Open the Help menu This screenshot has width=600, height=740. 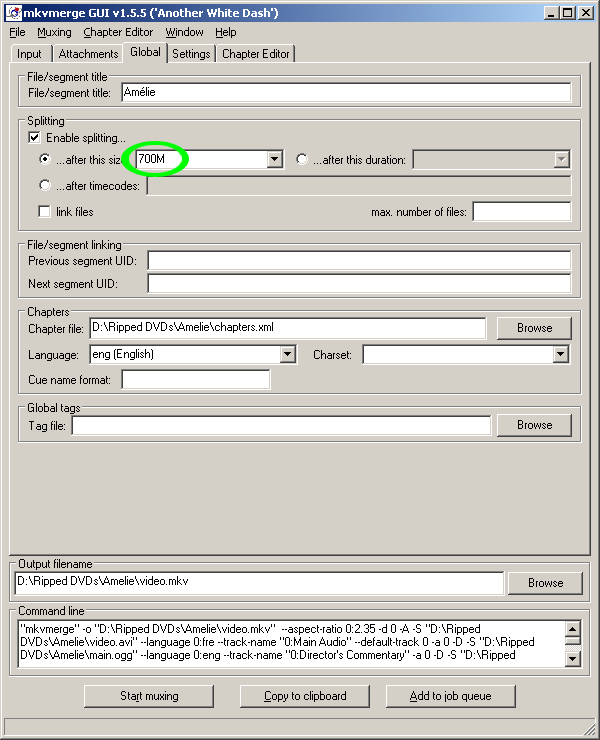pyautogui.click(x=226, y=32)
